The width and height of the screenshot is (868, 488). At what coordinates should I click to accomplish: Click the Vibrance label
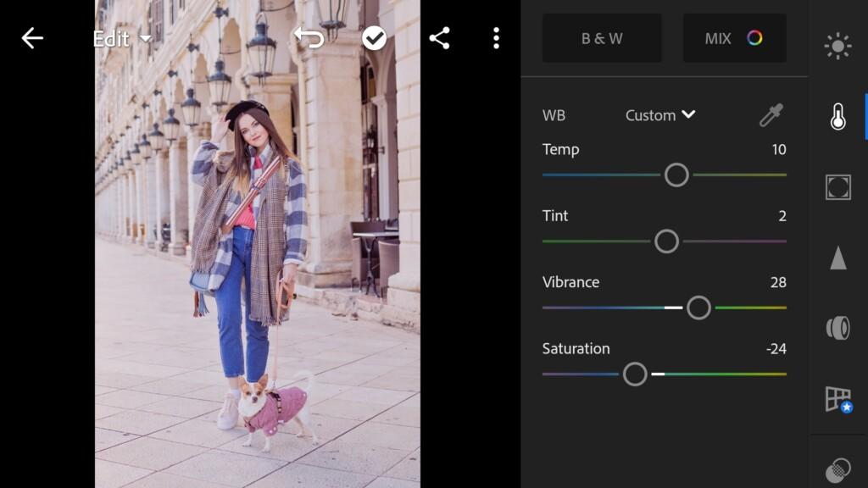click(570, 282)
